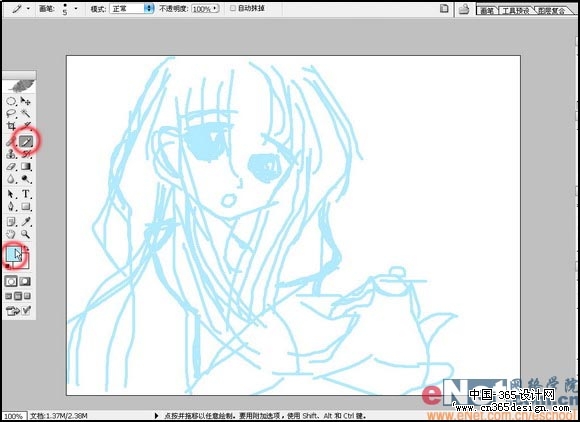Open the 画笔 palette tab
The width and height of the screenshot is (580, 422).
pyautogui.click(x=487, y=10)
